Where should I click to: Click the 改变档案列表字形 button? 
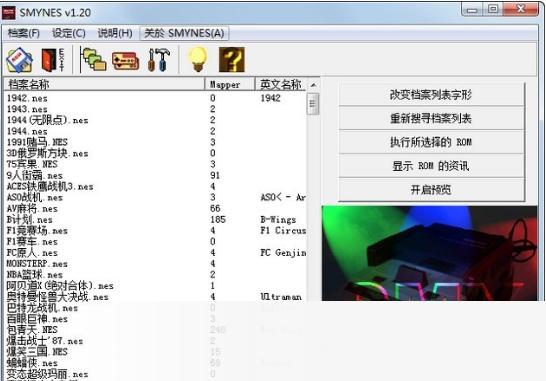tap(431, 94)
